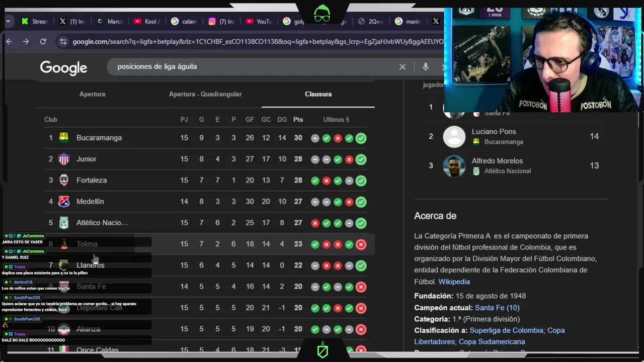The width and height of the screenshot is (644, 362).
Task: Switch to the YouTube Kool tab
Action: tap(147, 21)
